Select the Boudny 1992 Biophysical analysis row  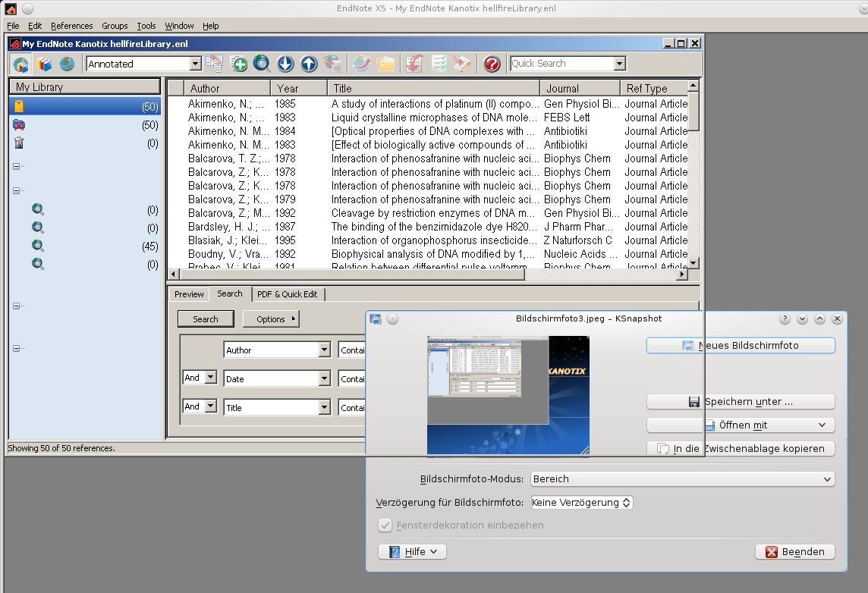coord(428,255)
